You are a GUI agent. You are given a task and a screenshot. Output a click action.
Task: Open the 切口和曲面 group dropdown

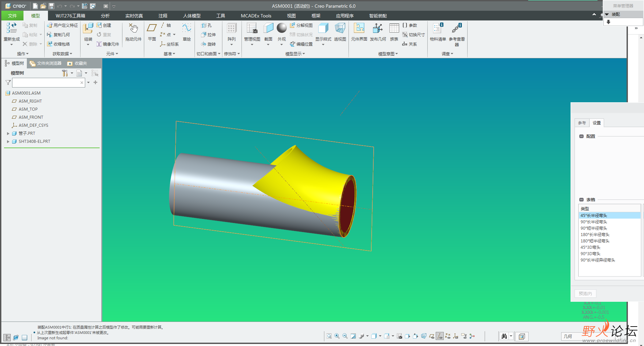(x=208, y=54)
